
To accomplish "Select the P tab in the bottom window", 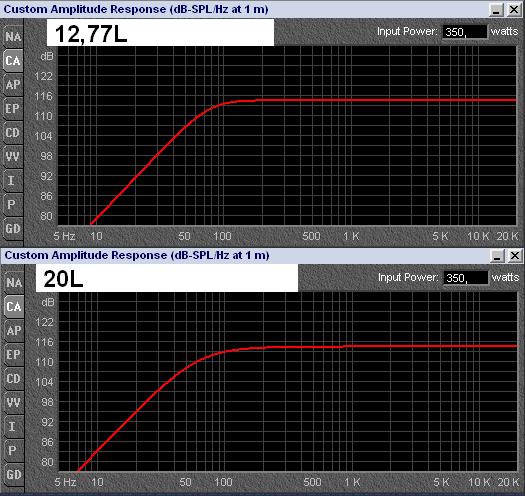I will 14,450.
